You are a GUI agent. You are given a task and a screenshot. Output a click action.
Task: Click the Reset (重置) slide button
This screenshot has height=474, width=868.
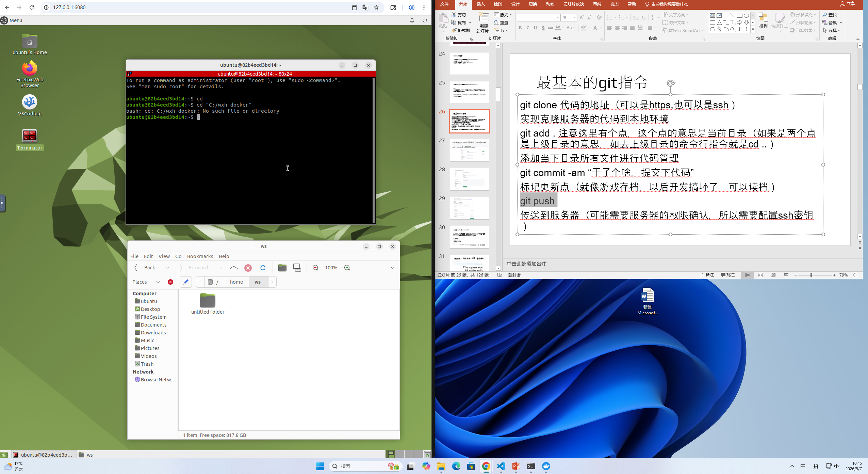pos(501,22)
